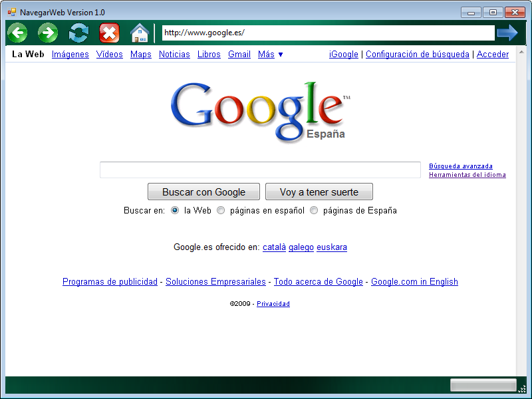
Task: Open Google.com in English link
Action: [414, 281]
